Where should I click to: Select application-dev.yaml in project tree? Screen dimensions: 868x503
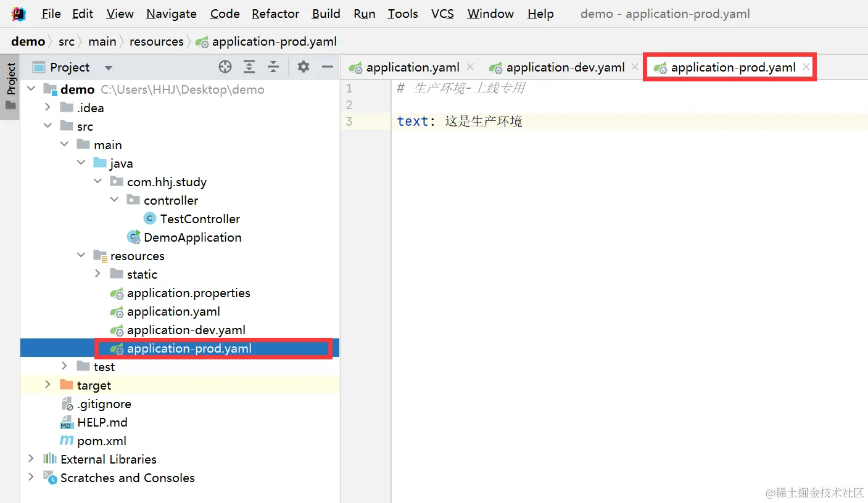click(186, 330)
